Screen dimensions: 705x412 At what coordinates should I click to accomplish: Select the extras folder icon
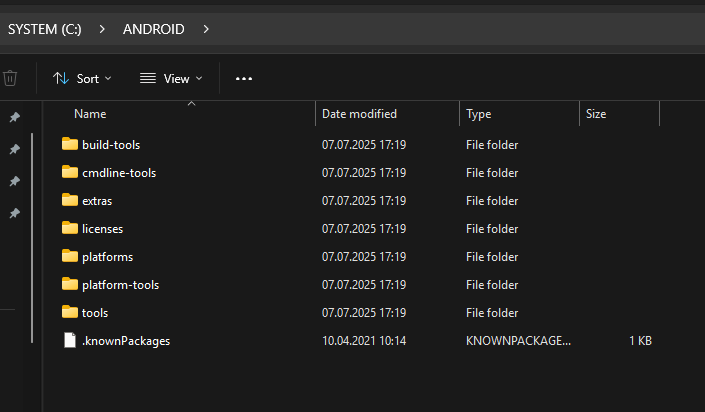click(x=70, y=200)
